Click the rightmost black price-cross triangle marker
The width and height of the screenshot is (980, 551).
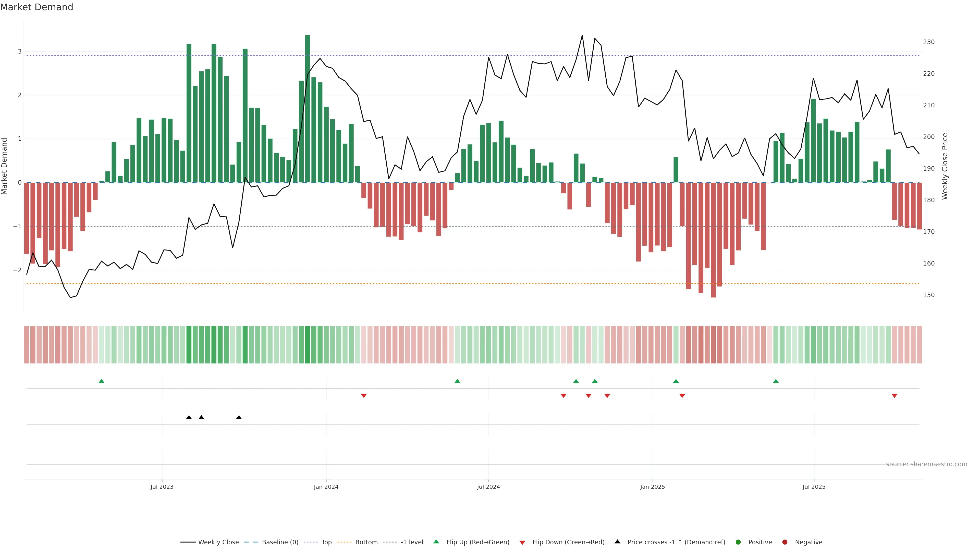click(x=239, y=418)
